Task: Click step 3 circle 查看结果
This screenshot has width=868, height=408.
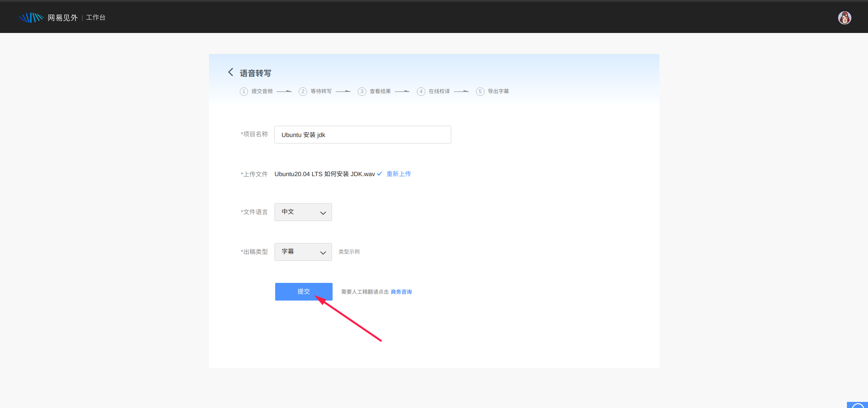Action: [362, 91]
